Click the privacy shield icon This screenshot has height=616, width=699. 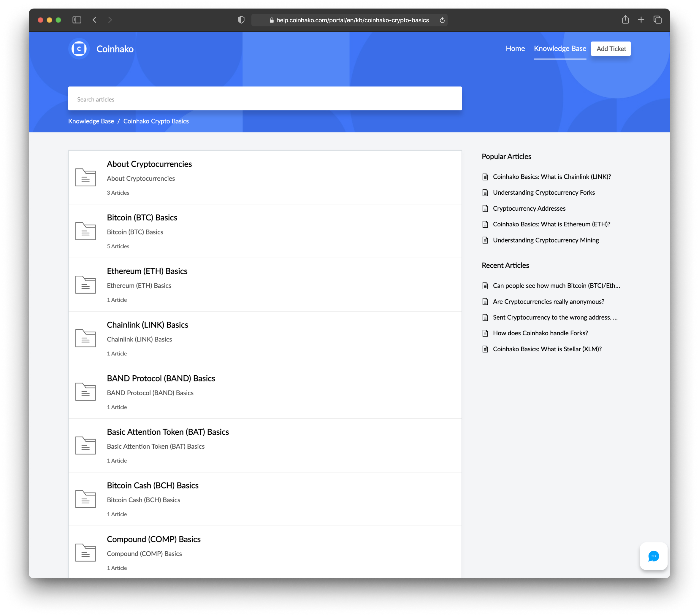241,20
